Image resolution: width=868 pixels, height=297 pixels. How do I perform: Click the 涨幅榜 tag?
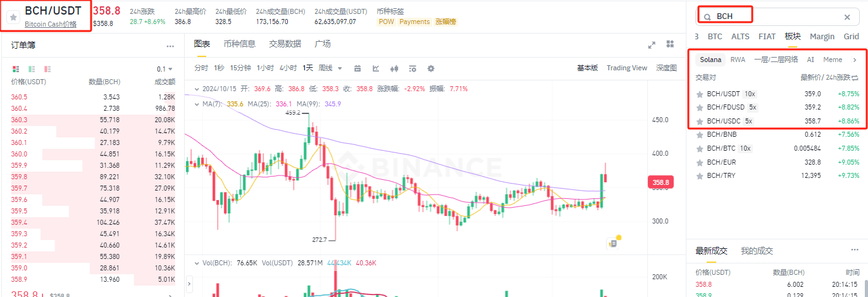tap(445, 22)
